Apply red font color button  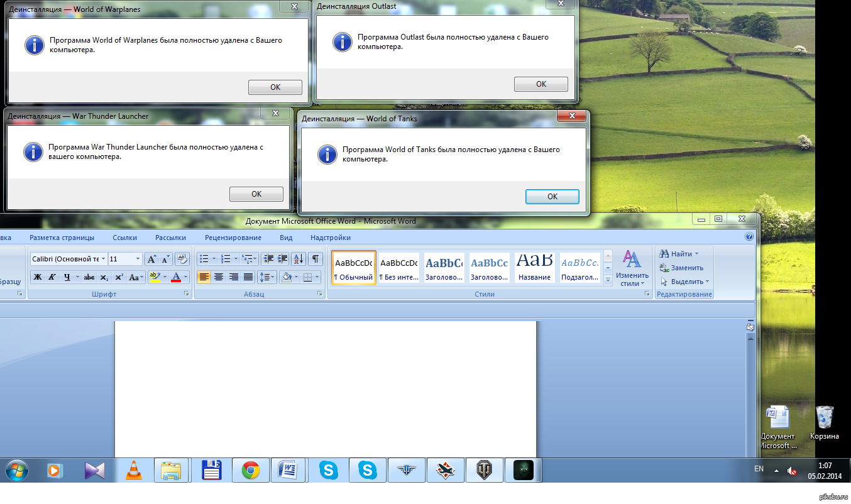tap(177, 277)
